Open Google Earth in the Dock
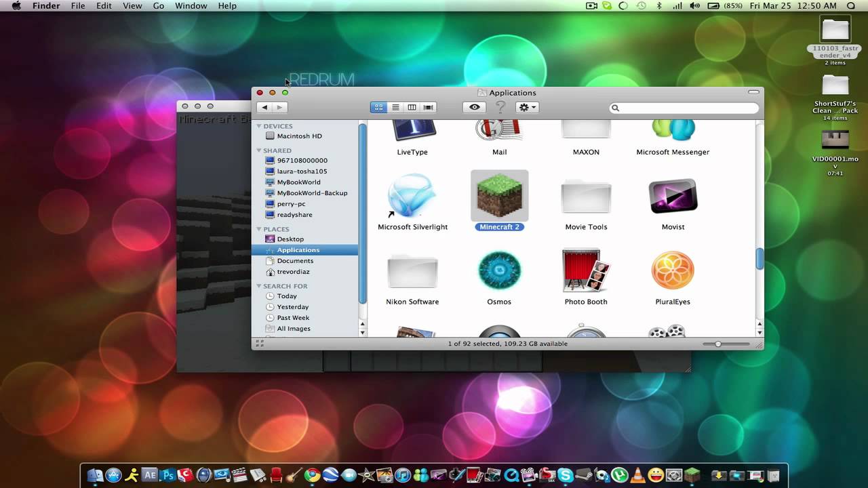This screenshot has width=868, height=488. tap(330, 475)
